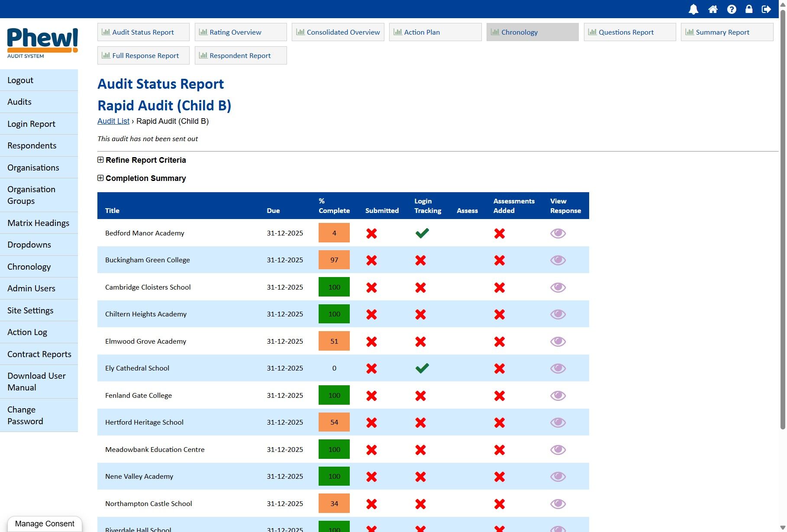Click the notifications bell icon
Viewport: 787px width, 532px height.
click(693, 9)
